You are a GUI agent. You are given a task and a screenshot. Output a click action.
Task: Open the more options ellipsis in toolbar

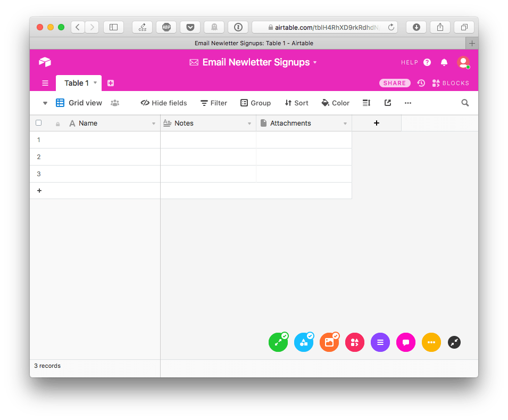tap(408, 103)
